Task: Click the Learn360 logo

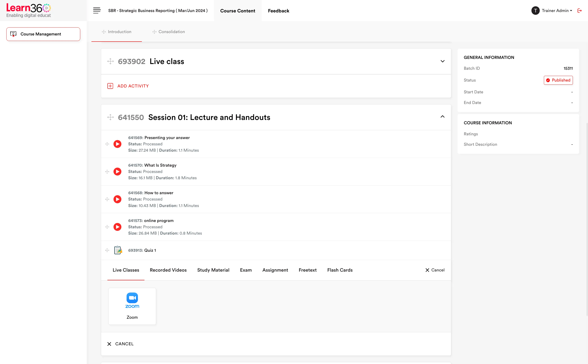Action: tap(28, 11)
